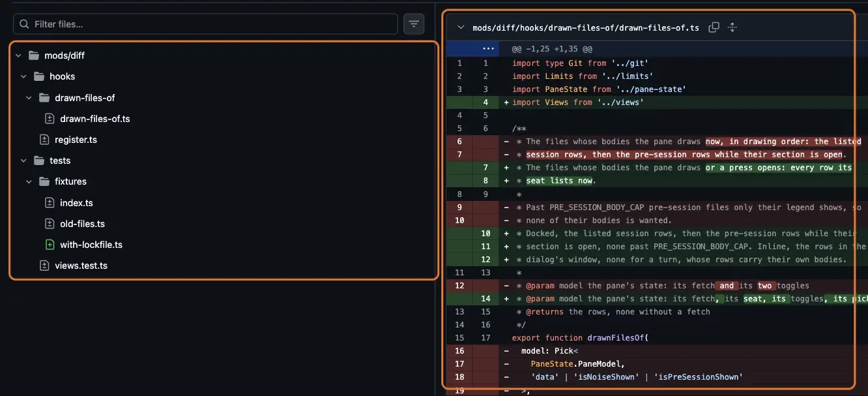This screenshot has width=868, height=396.
Task: Open index.ts in the file tree
Action: [x=76, y=203]
